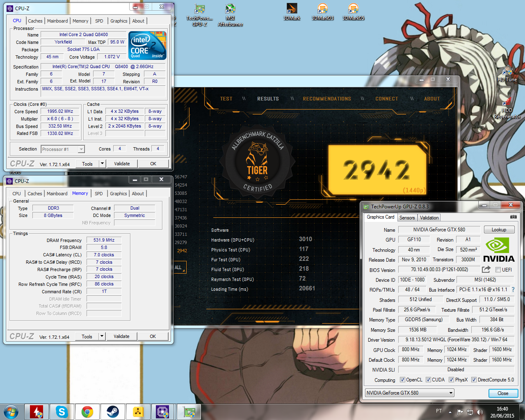Click the PT language indicator

click(439, 411)
